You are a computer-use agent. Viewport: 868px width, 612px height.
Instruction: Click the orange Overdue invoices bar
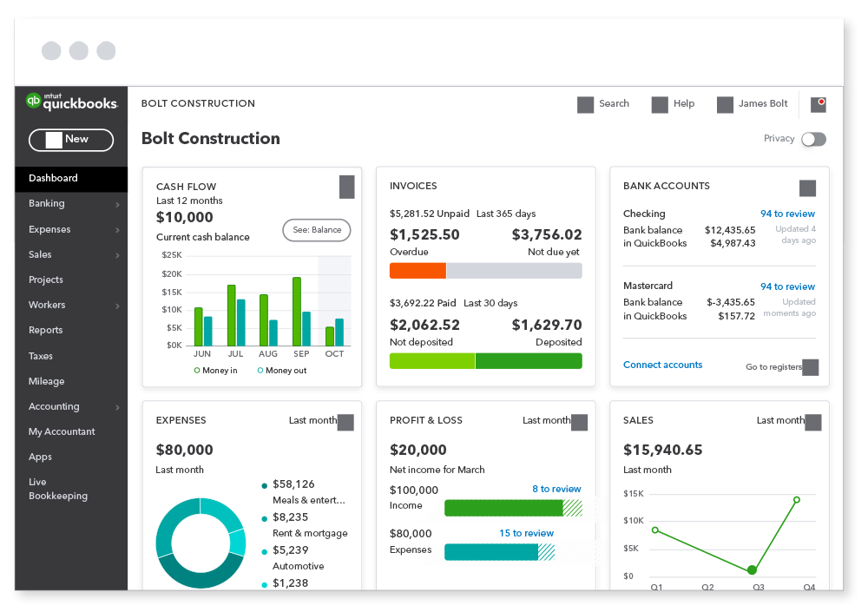418,270
